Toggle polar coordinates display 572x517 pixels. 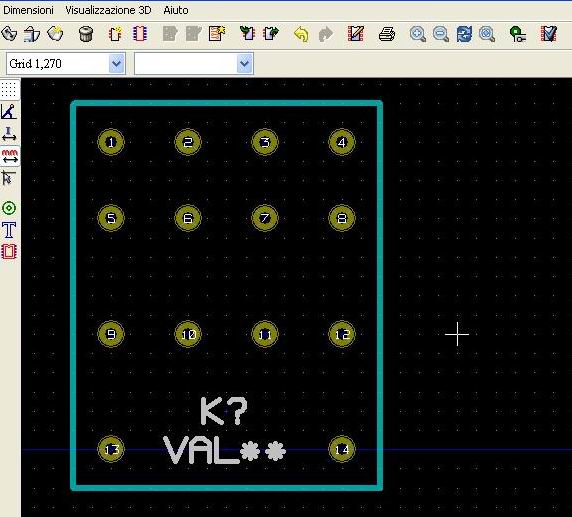[x=9, y=112]
